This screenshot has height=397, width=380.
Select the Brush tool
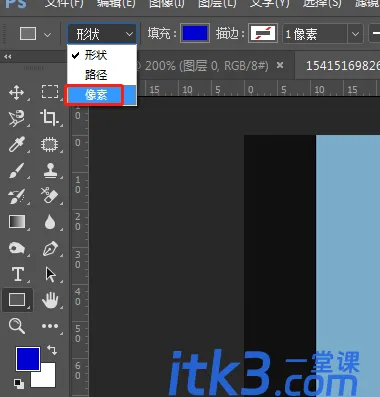17,170
